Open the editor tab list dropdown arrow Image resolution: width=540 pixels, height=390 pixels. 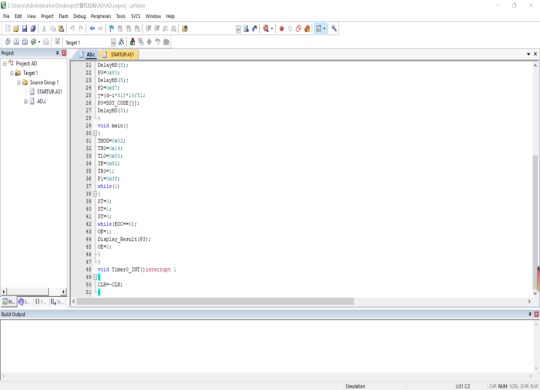click(x=528, y=54)
